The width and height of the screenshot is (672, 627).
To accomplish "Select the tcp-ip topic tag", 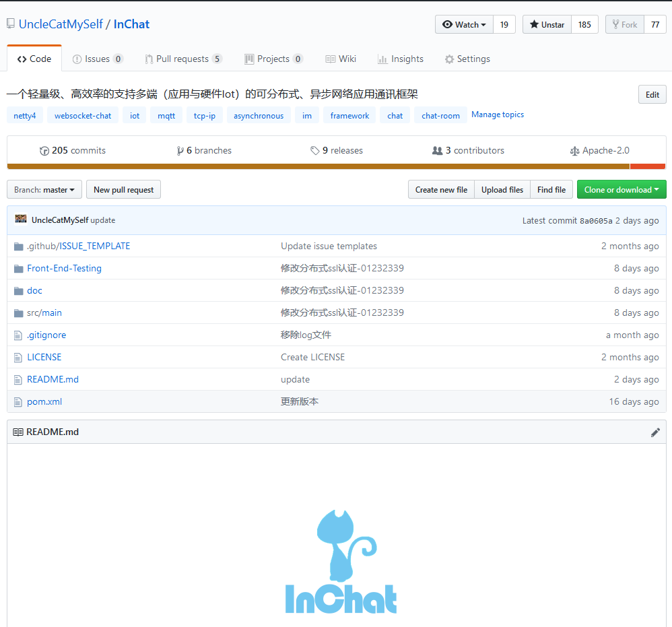I will coord(205,116).
